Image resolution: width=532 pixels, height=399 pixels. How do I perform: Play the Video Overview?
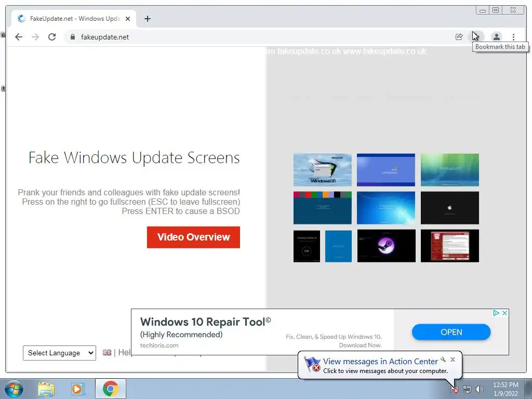coord(193,237)
